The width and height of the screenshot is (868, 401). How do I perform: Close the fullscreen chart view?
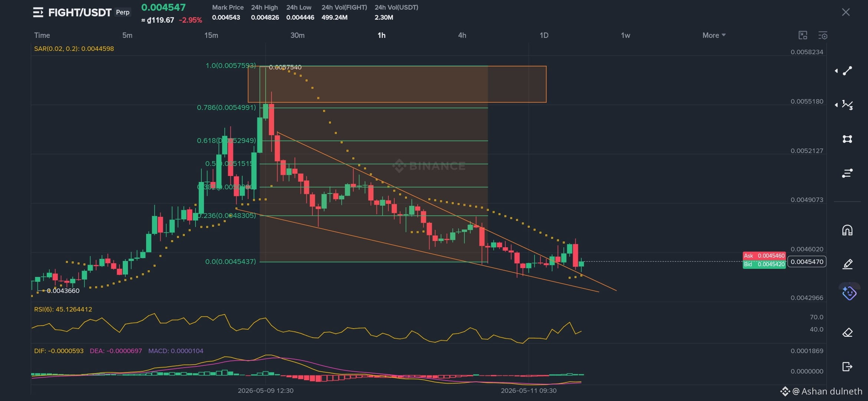(846, 12)
